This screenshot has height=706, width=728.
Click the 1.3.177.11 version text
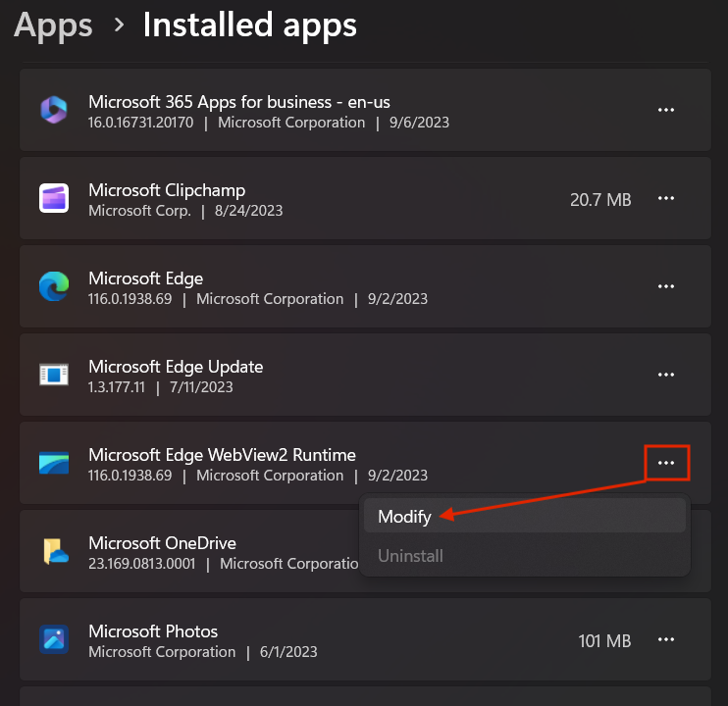click(x=117, y=387)
